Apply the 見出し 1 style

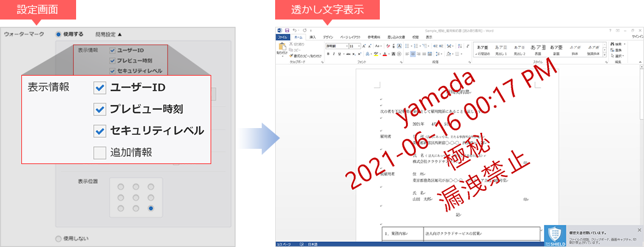point(501,50)
